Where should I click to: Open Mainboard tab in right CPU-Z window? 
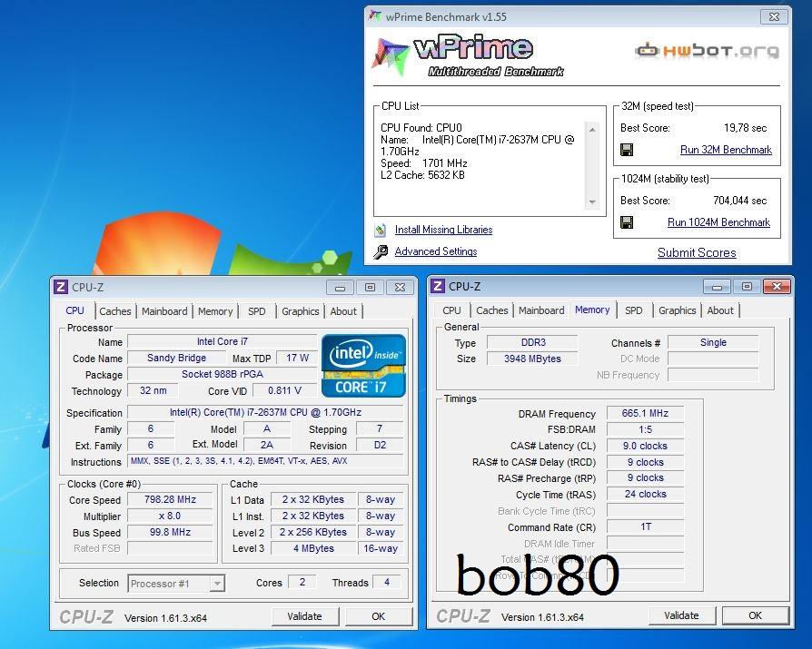click(541, 310)
